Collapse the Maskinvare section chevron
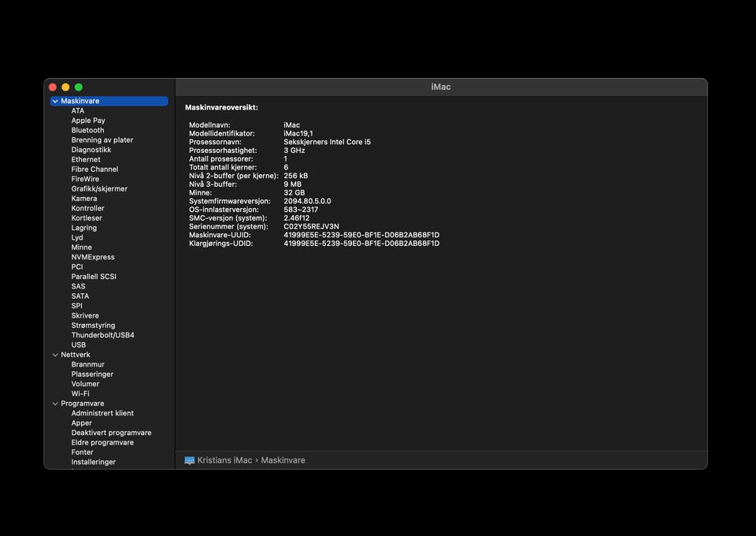The image size is (756, 536). coord(55,102)
